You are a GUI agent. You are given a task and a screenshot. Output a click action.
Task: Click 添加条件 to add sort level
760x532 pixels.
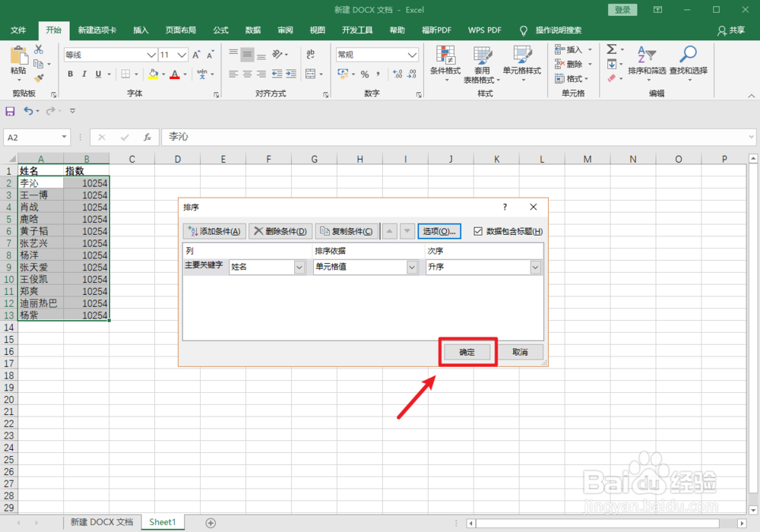click(x=213, y=230)
